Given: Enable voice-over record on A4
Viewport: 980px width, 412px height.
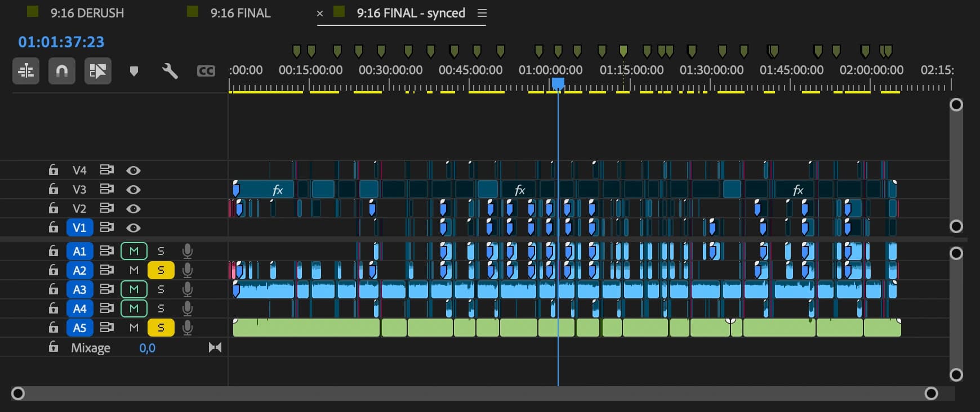Looking at the screenshot, I should (x=188, y=308).
